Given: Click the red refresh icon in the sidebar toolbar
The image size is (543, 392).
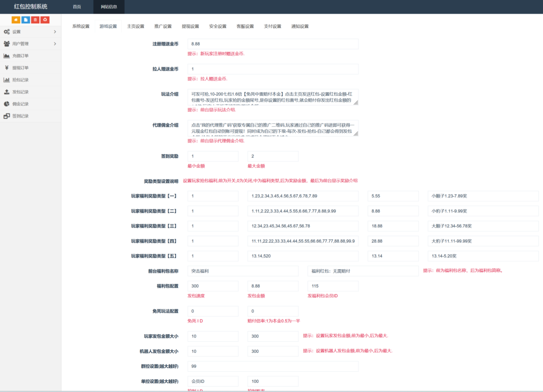Looking at the screenshot, I should pos(45,20).
